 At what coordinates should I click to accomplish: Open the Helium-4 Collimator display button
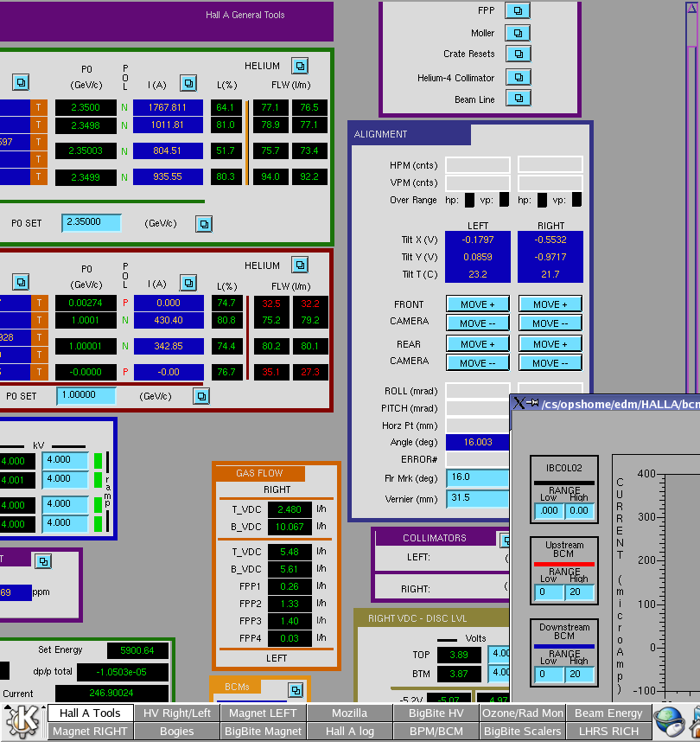518,77
